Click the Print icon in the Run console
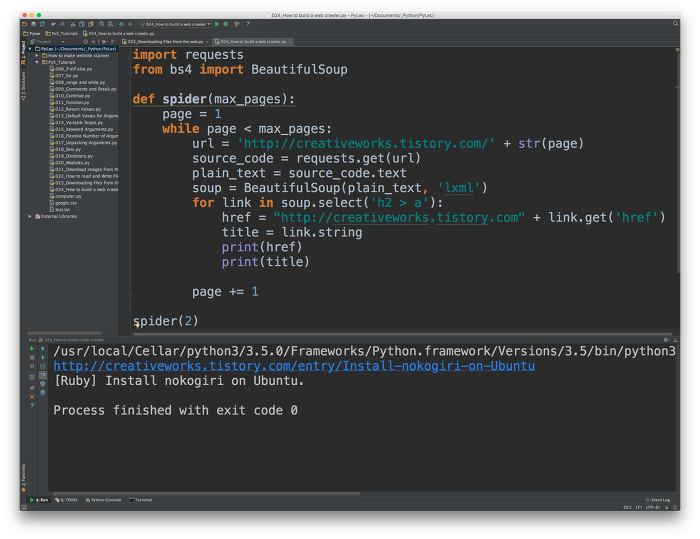Screen dimensions: 700x539 coord(42,384)
